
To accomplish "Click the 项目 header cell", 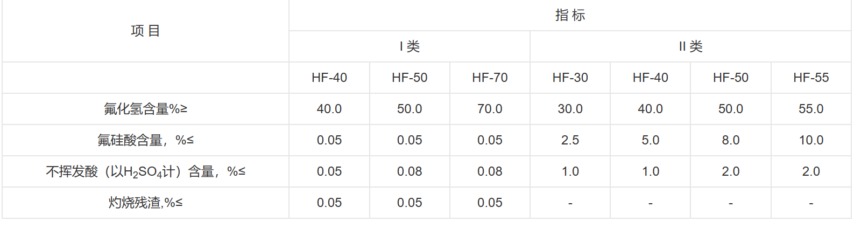I will click(x=145, y=31).
